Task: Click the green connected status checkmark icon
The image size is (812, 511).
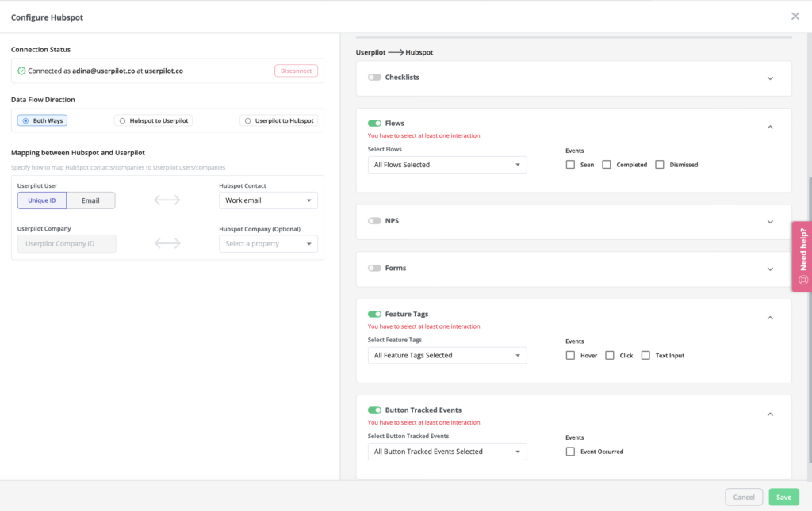Action: (x=21, y=71)
